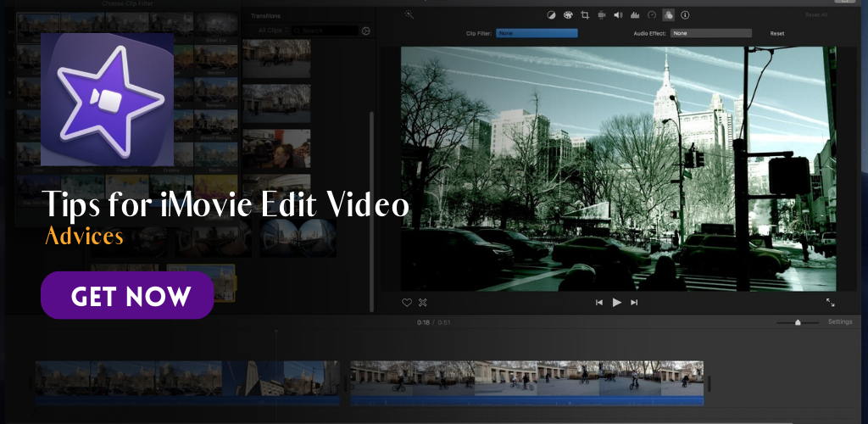Open the clip information icon
The image size is (868, 424).
coord(685,14)
